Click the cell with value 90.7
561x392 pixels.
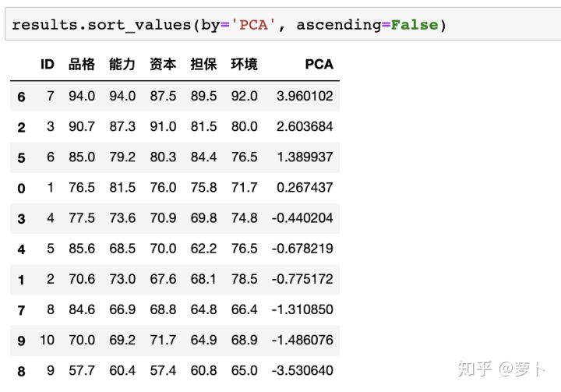point(82,127)
